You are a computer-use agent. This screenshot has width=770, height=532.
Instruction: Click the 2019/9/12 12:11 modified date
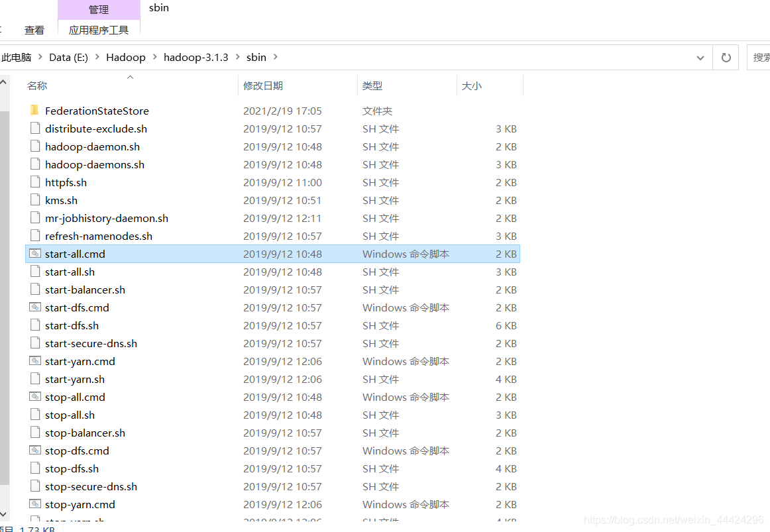(x=282, y=218)
